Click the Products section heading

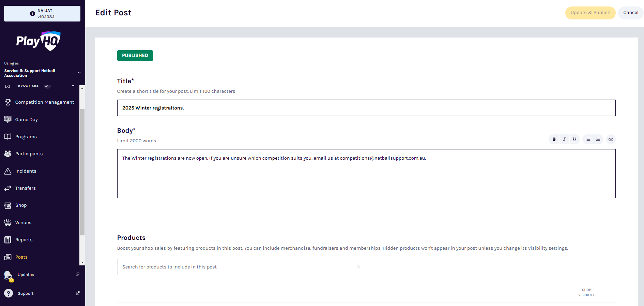coord(131,238)
